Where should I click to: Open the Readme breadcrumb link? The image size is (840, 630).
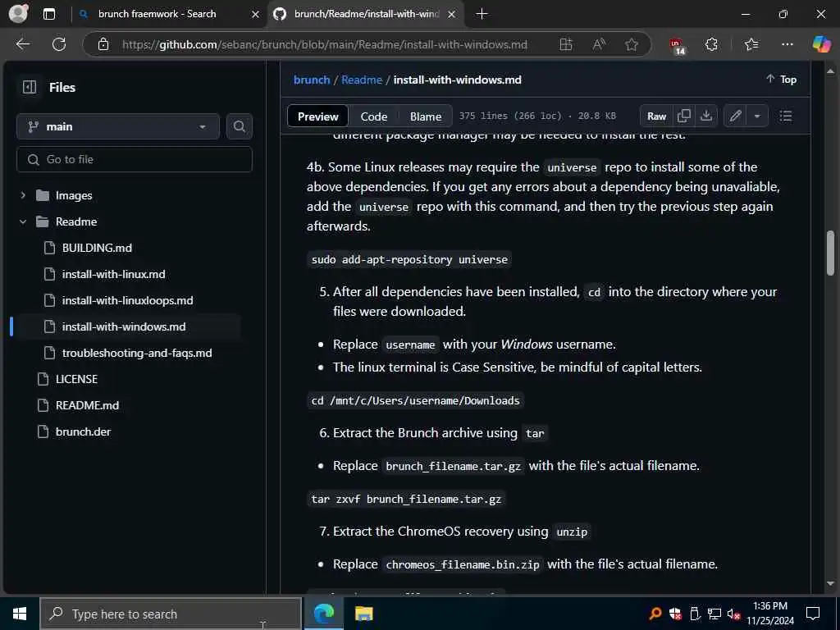click(362, 80)
